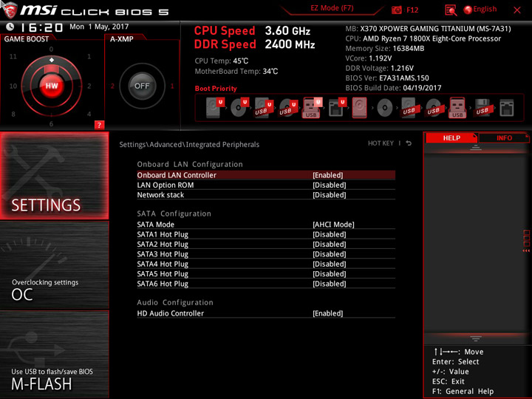532x399 pixels.
Task: Open the Game Boost question mark help
Action: (x=99, y=125)
